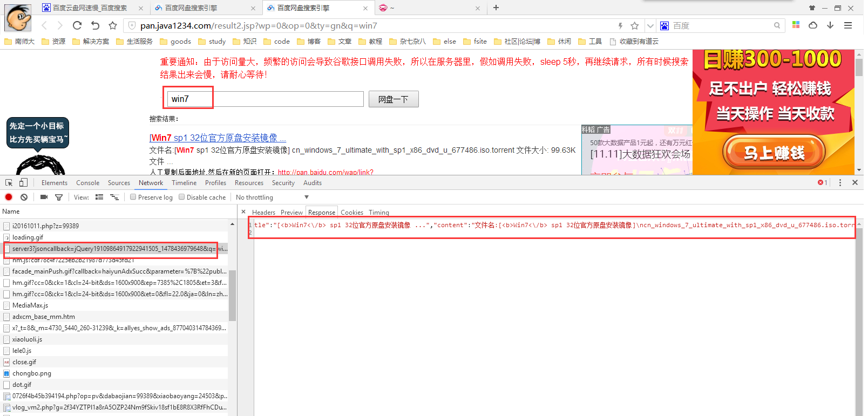Screen dimensions: 868x416
Task: Click the undo/restore closed tab icon
Action: click(x=95, y=25)
